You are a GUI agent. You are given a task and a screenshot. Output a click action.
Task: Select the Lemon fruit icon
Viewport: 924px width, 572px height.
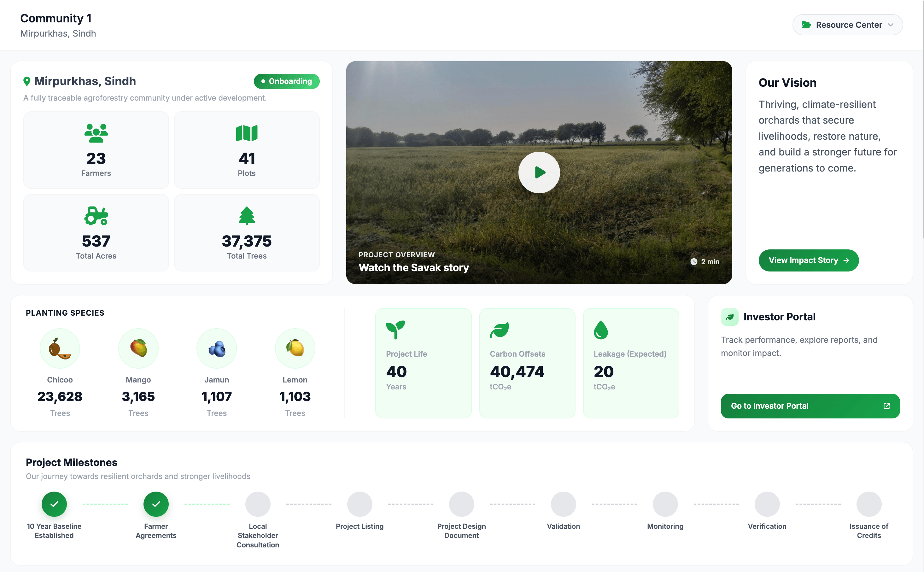[x=295, y=348]
